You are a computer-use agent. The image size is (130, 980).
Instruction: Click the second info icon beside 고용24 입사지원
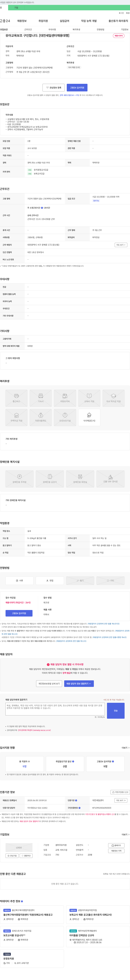click(113, 761)
